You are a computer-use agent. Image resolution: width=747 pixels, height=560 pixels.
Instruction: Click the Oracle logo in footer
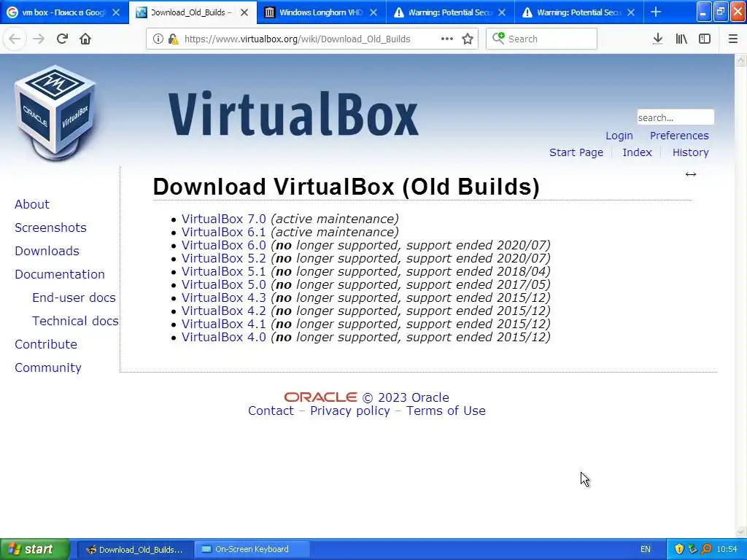321,397
